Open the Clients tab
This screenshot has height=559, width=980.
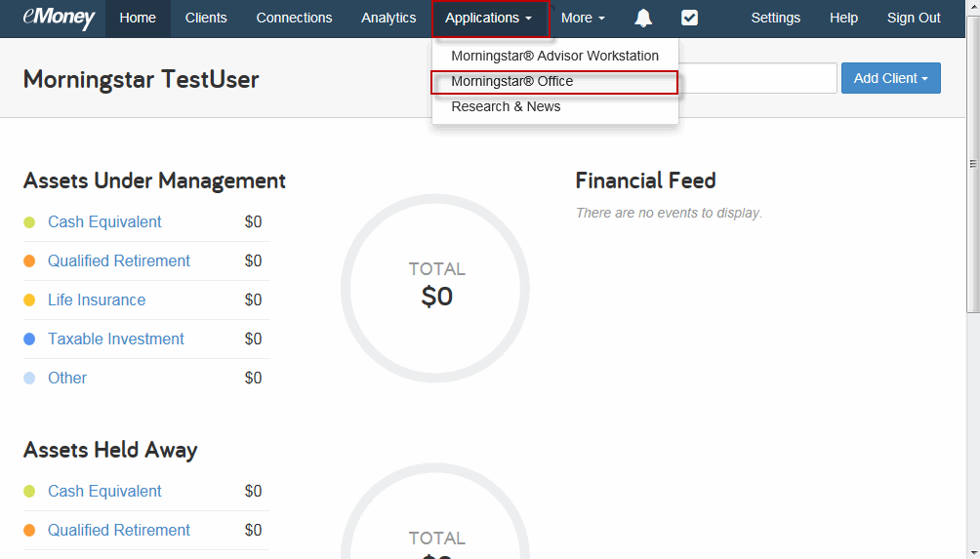point(206,18)
